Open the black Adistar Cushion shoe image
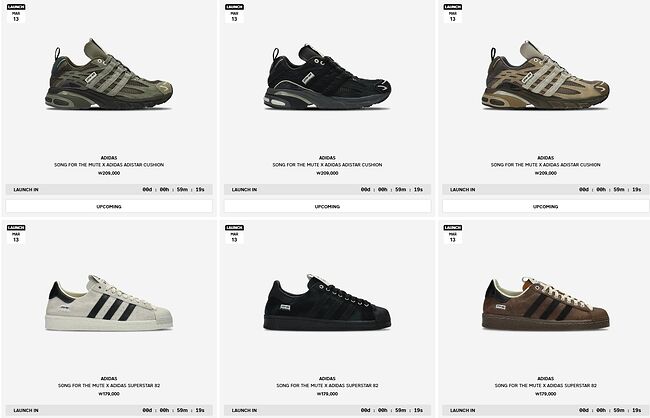Screen dimensions: 650x418 point(327,77)
